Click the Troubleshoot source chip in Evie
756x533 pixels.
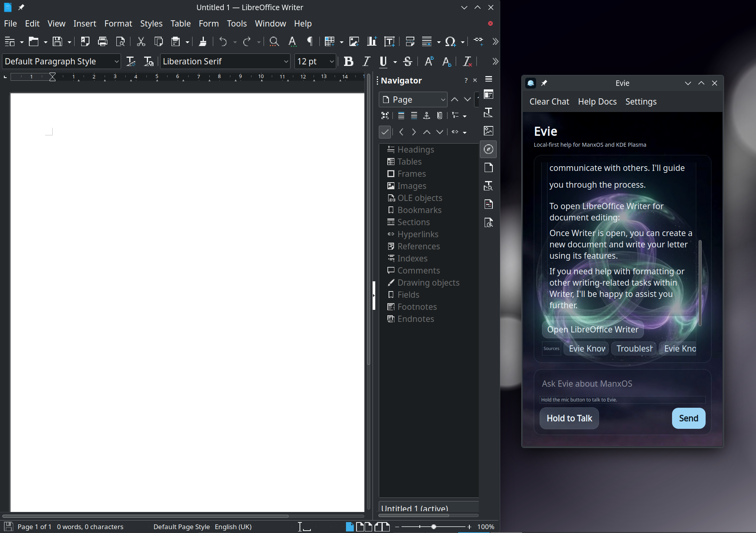634,348
